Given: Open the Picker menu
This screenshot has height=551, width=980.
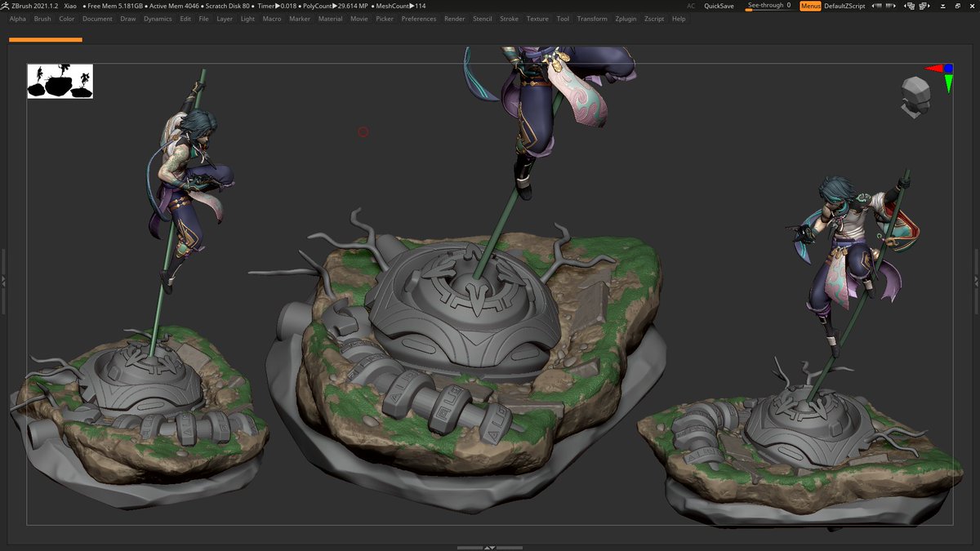Looking at the screenshot, I should (x=385, y=19).
